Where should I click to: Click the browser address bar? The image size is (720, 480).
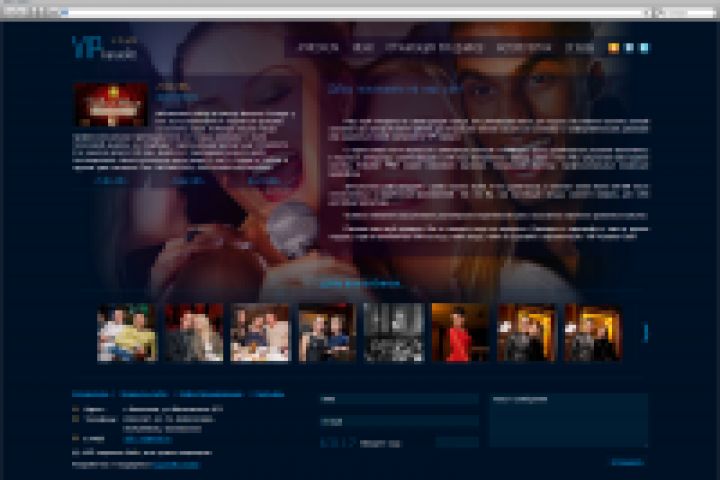tap(354, 12)
